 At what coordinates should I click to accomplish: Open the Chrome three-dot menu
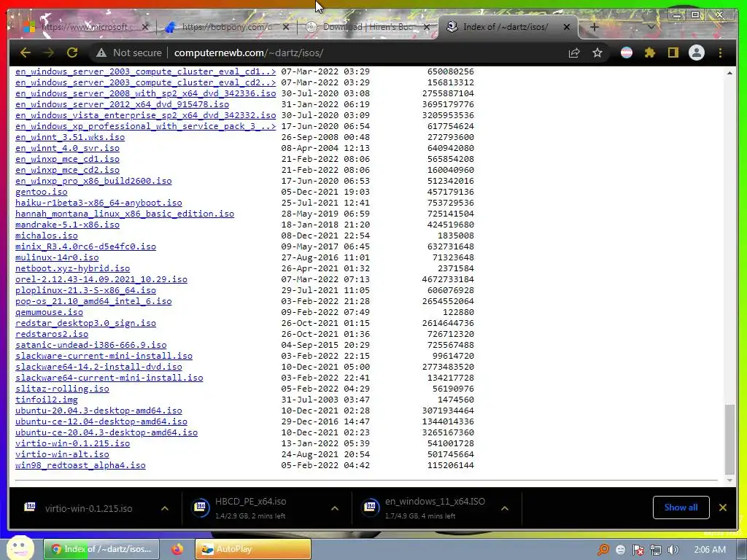coord(720,52)
